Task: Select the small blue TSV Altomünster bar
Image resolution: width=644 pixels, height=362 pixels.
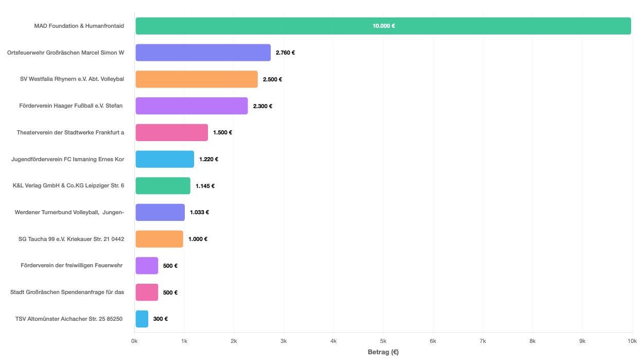Action: tap(142, 319)
